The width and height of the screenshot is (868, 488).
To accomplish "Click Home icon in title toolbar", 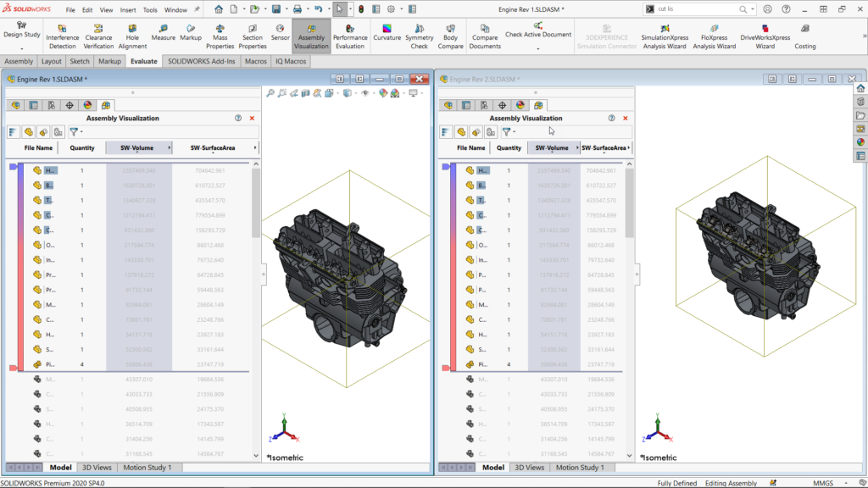I will [x=219, y=9].
